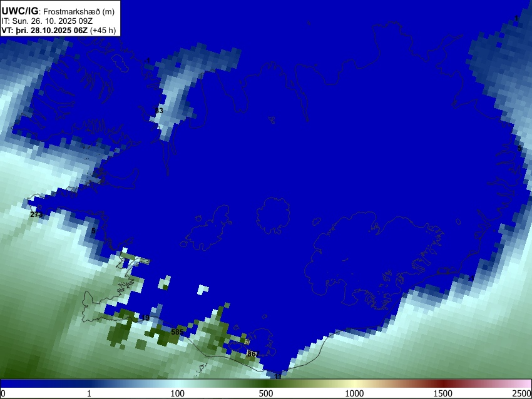
Task: Click the map value label "273"
Action: tap(36, 215)
